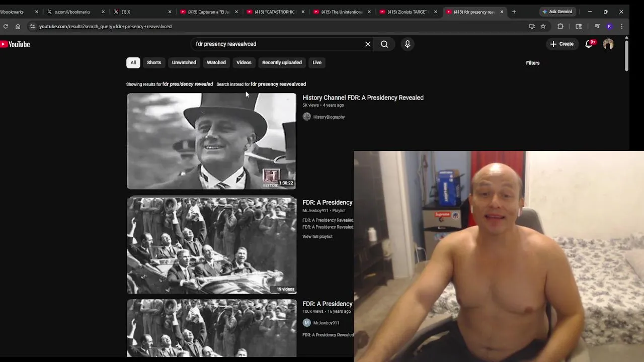644x362 pixels.
Task: Select the Shorts filter chip
Action: tap(154, 62)
